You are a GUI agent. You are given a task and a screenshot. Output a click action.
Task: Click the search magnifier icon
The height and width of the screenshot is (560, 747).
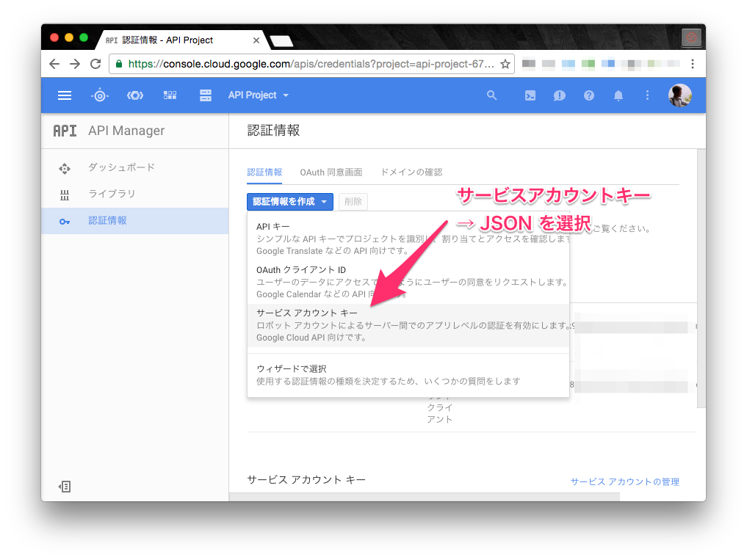(491, 95)
